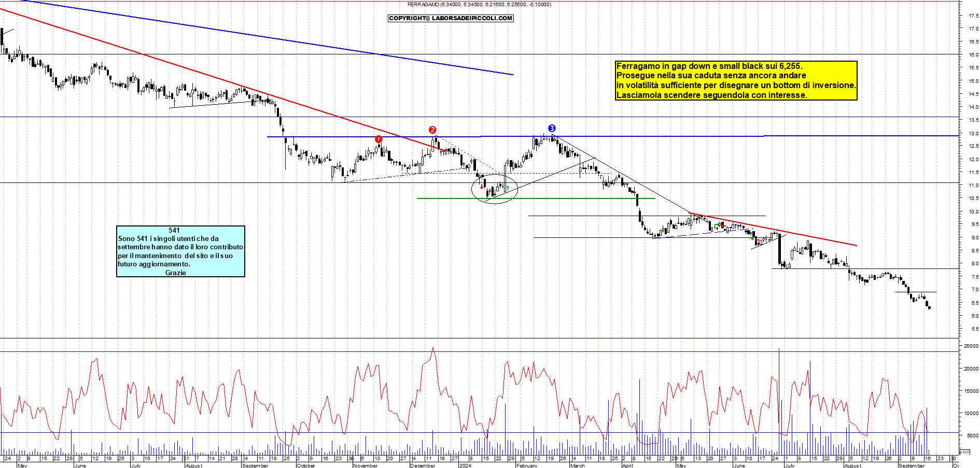Image resolution: width=980 pixels, height=468 pixels.
Task: Click the COPYRIGHT LABORSADEIPICCOLI.COM label
Action: [451, 18]
